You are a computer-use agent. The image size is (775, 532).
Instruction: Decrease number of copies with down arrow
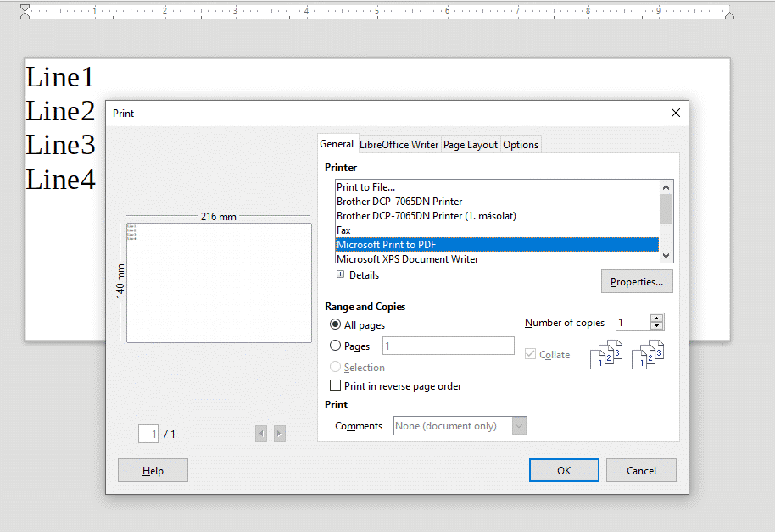656,325
